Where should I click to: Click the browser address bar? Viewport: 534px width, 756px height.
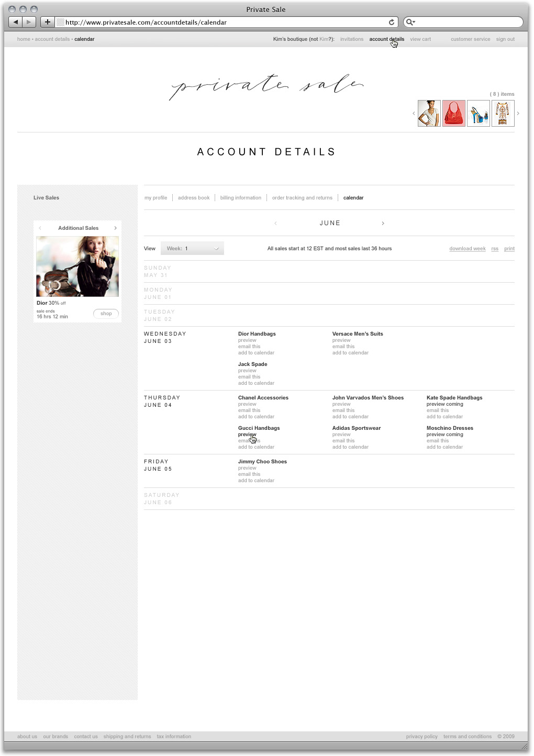click(x=225, y=22)
